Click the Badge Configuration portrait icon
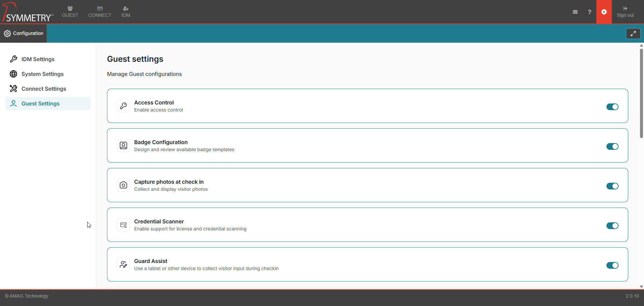The image size is (644, 306). tap(123, 145)
